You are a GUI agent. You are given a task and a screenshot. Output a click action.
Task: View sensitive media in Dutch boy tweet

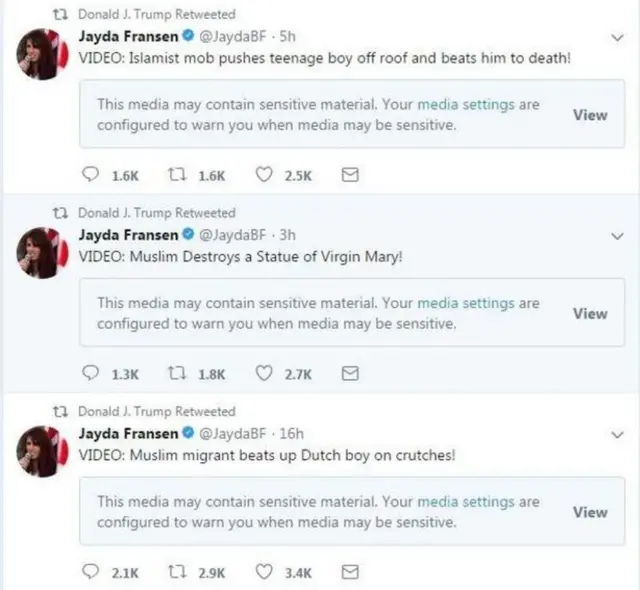(x=590, y=512)
